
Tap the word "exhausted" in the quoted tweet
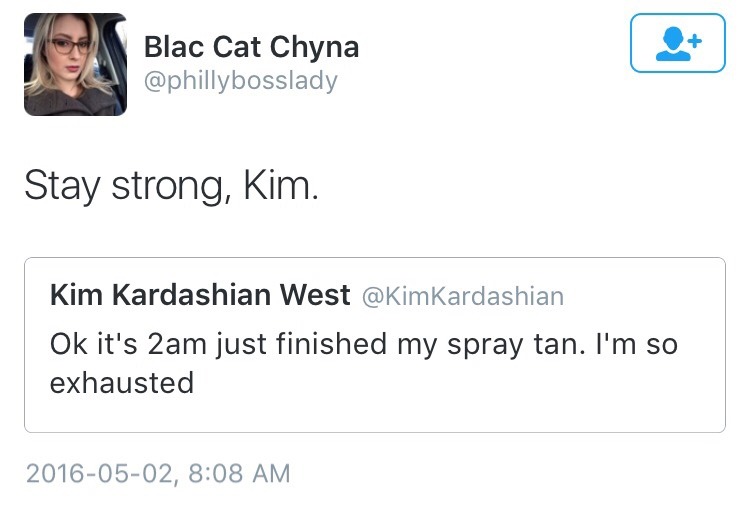tap(122, 381)
